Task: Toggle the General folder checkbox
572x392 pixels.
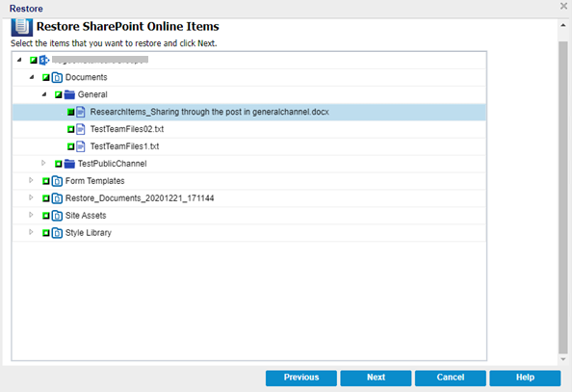Action: 59,94
